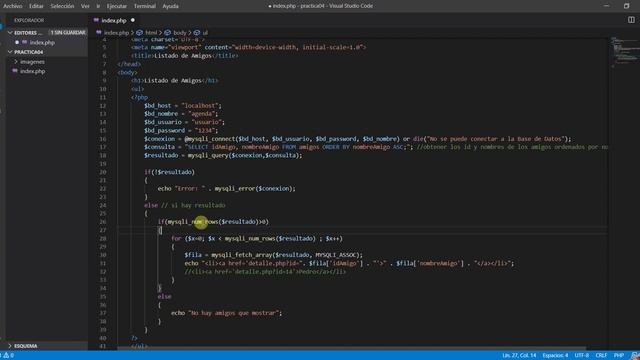Image resolution: width=640 pixels, height=360 pixels.
Task: Click unsaved dot on index.php tab
Action: tap(133, 20)
